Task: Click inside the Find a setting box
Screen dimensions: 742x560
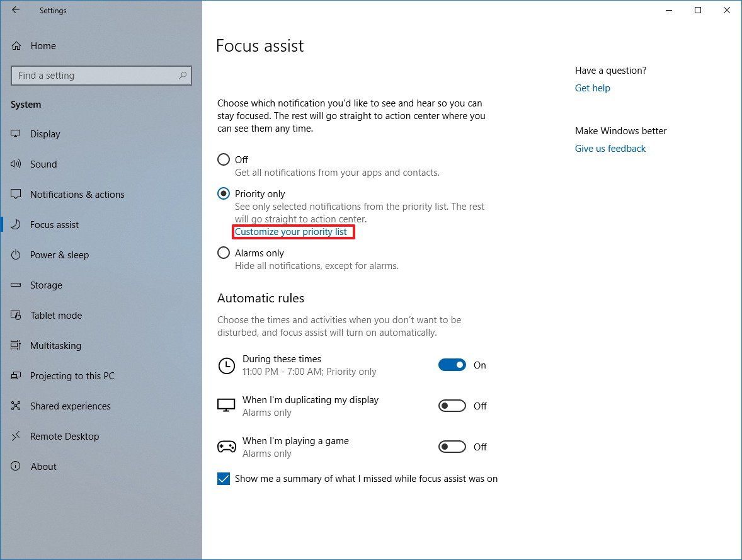Action: tap(101, 75)
